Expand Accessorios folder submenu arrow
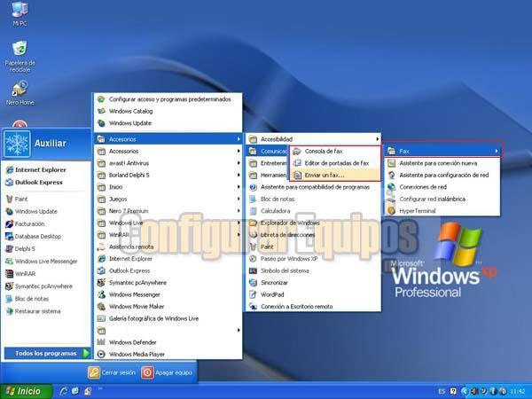This screenshot has height=399, width=532. pyautogui.click(x=239, y=152)
